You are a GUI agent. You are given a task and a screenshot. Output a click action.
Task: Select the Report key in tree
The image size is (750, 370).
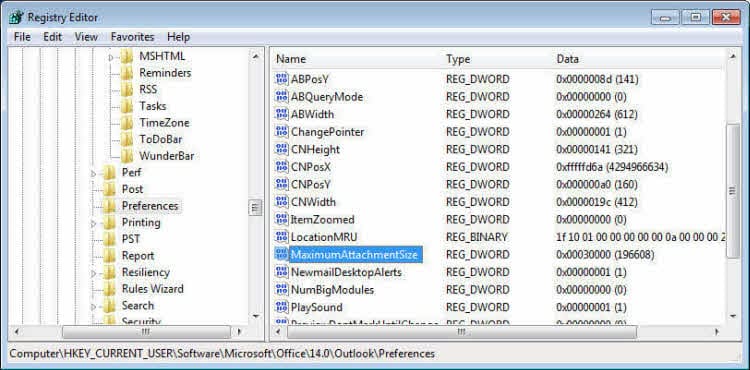tap(138, 256)
